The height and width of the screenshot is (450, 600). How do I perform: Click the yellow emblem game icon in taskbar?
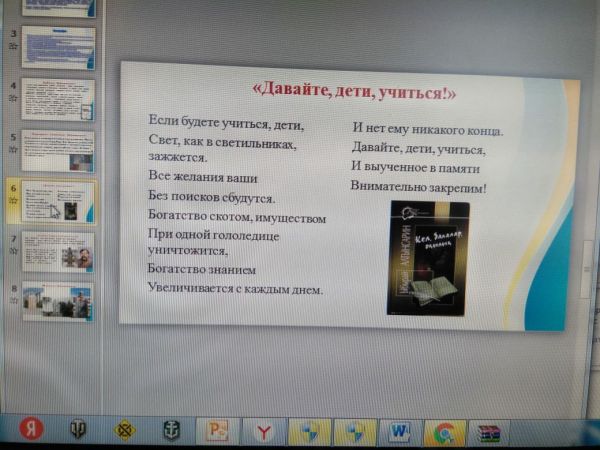click(x=125, y=430)
